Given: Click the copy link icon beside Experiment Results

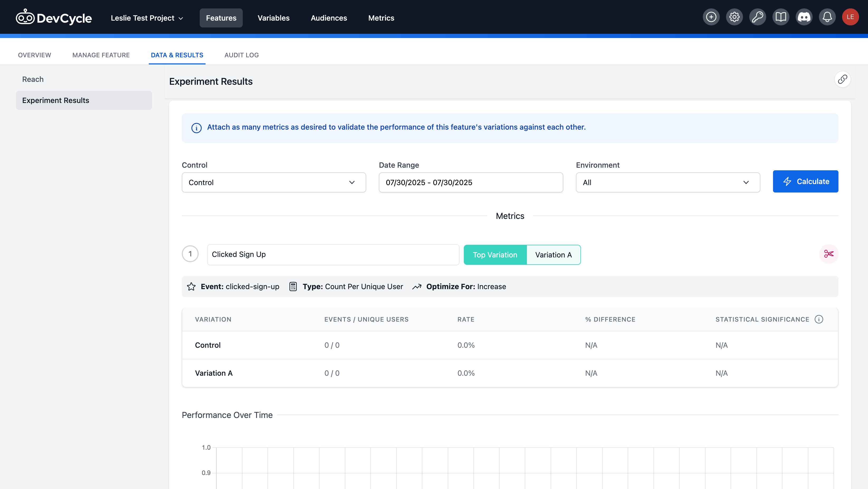Looking at the screenshot, I should 842,79.
